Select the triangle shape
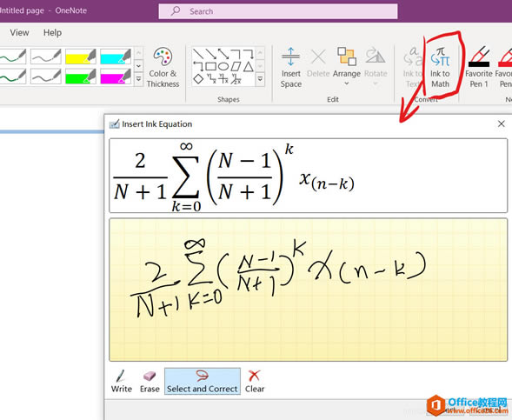 (x=248, y=66)
